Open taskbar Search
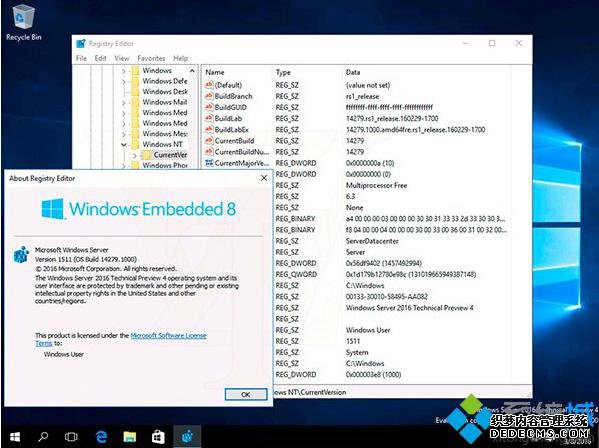Image resolution: width=599 pixels, height=448 pixels. pyautogui.click(x=43, y=436)
